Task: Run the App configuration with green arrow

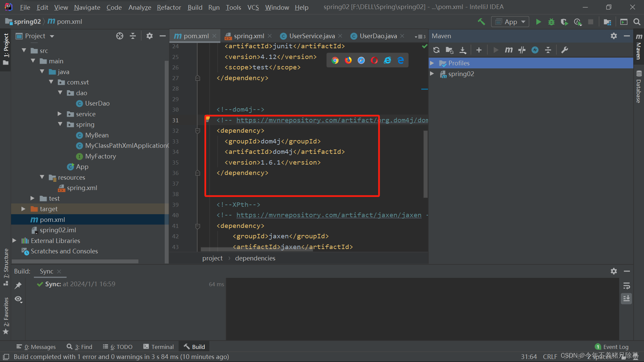Action: [538, 21]
